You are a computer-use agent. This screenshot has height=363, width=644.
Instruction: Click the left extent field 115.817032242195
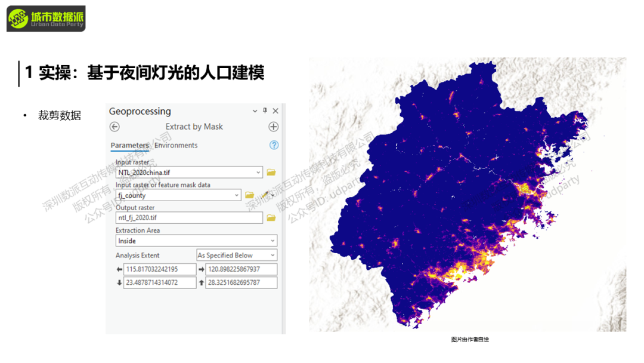pos(160,269)
